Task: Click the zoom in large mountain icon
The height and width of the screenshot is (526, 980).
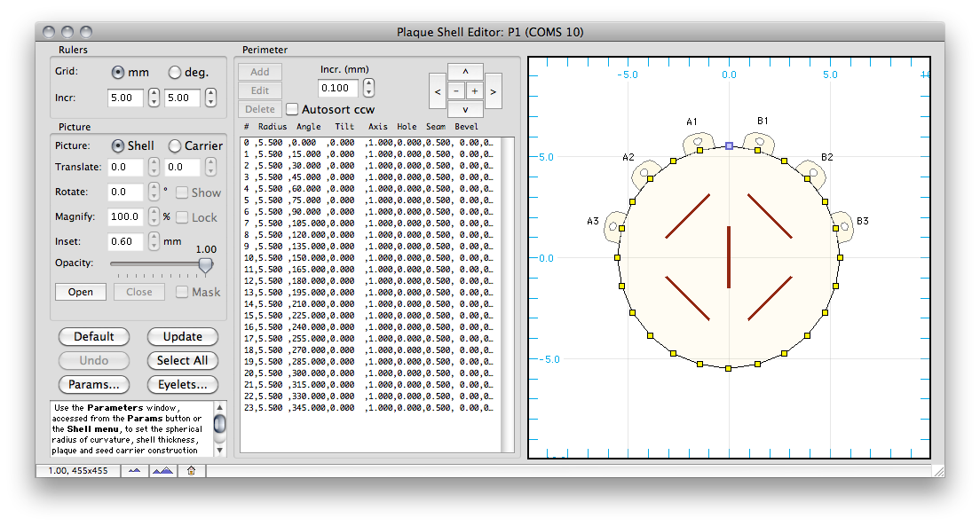Action: 163,470
